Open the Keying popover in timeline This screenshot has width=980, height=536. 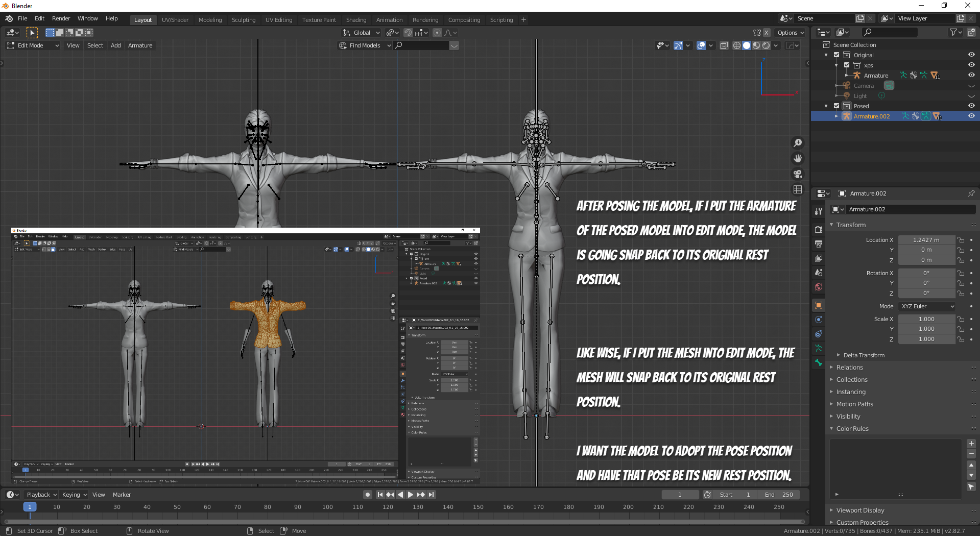(74, 495)
